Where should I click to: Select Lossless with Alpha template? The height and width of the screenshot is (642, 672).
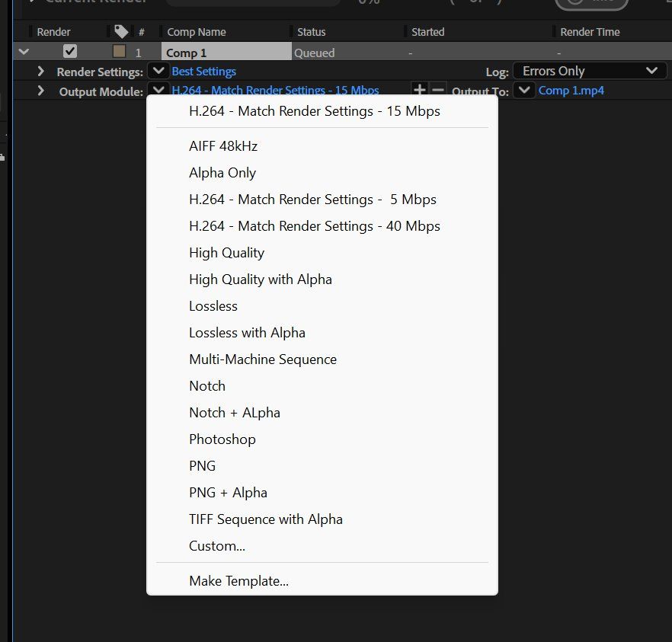[x=247, y=333]
